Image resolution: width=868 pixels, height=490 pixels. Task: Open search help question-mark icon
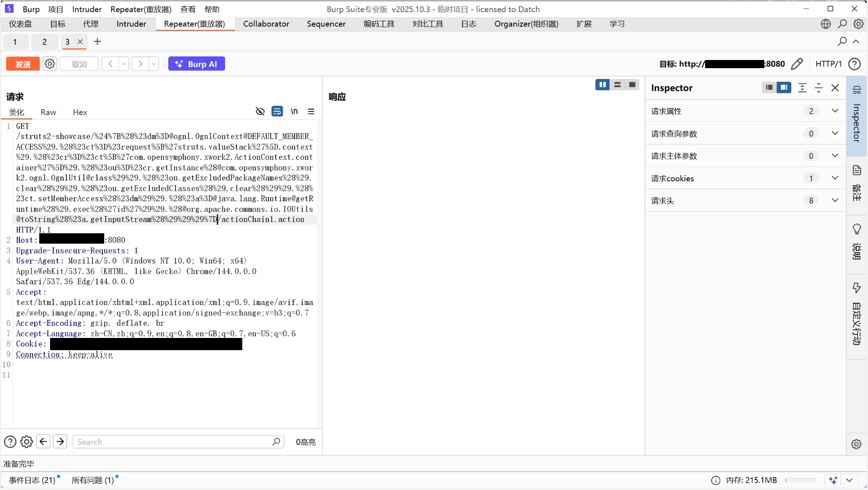[10, 442]
